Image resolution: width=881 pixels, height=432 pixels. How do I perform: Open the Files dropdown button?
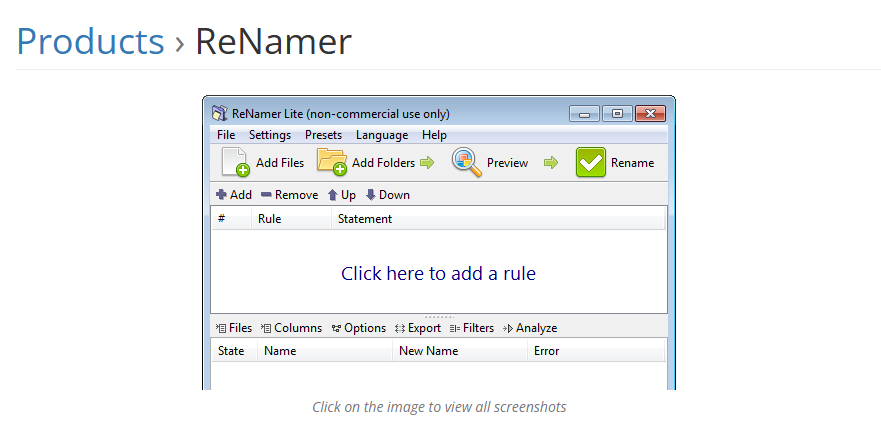click(234, 328)
